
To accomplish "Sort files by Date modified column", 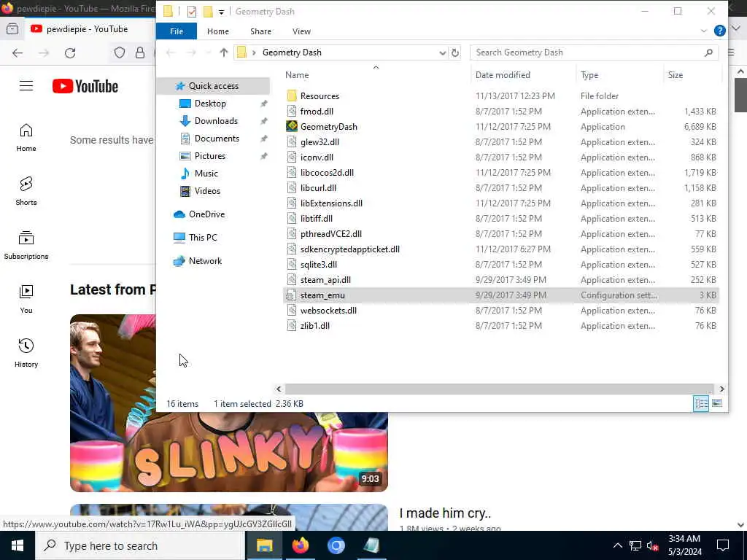I will [x=503, y=75].
